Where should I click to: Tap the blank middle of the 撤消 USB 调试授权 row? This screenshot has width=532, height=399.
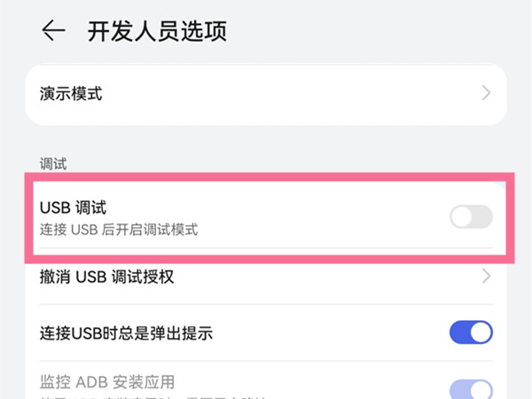pos(319,278)
